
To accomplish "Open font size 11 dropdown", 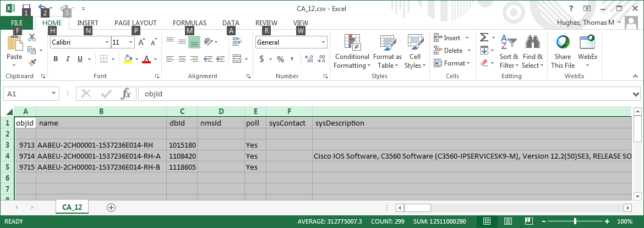I will 131,42.
